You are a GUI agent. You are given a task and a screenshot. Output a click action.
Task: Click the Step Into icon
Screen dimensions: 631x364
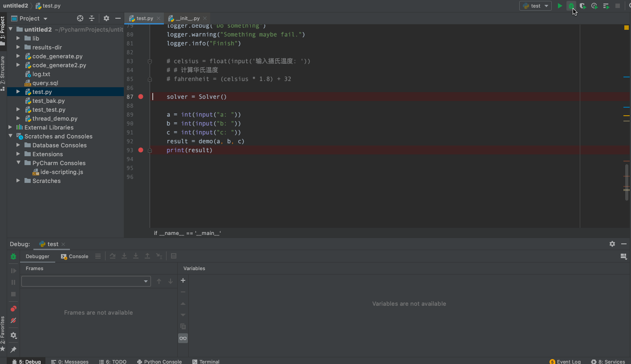coord(124,256)
